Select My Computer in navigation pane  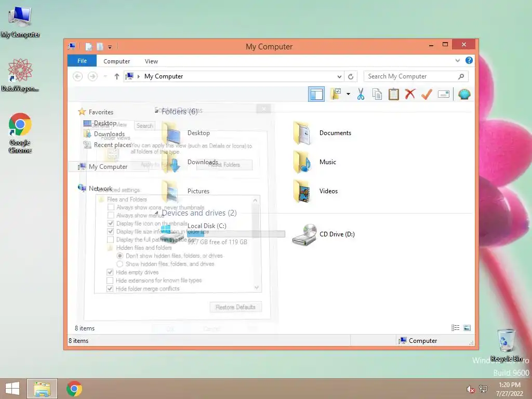[x=108, y=167]
